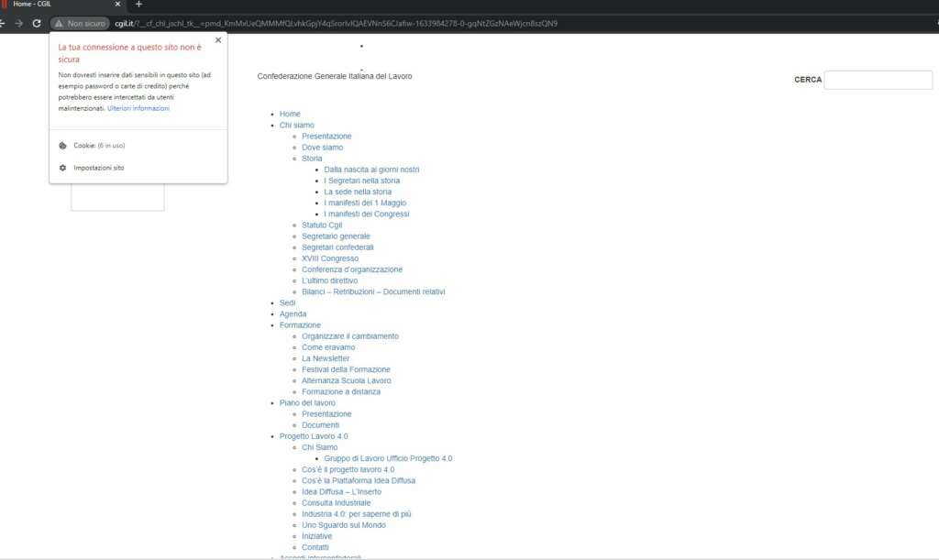Open Cos'è il progetto lavoro 4.0
Screen dimensions: 939x560
click(x=348, y=469)
